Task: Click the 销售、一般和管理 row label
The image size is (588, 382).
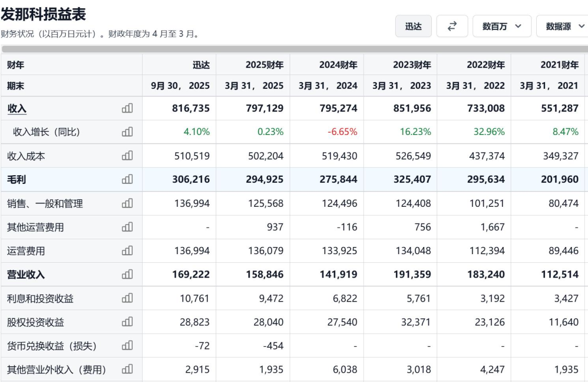Action: click(x=45, y=203)
